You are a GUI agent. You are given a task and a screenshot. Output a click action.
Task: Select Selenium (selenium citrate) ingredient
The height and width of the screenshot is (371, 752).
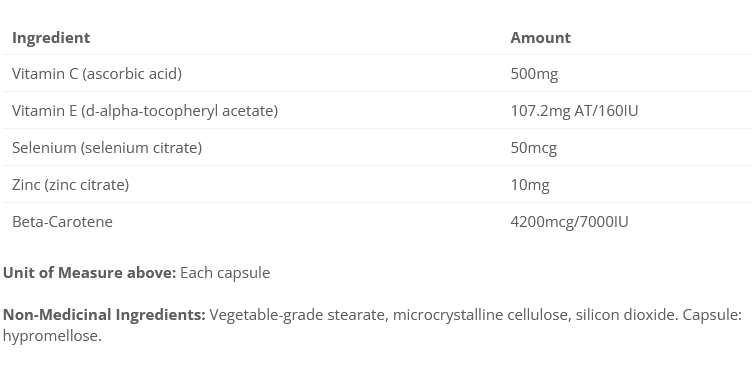(107, 148)
